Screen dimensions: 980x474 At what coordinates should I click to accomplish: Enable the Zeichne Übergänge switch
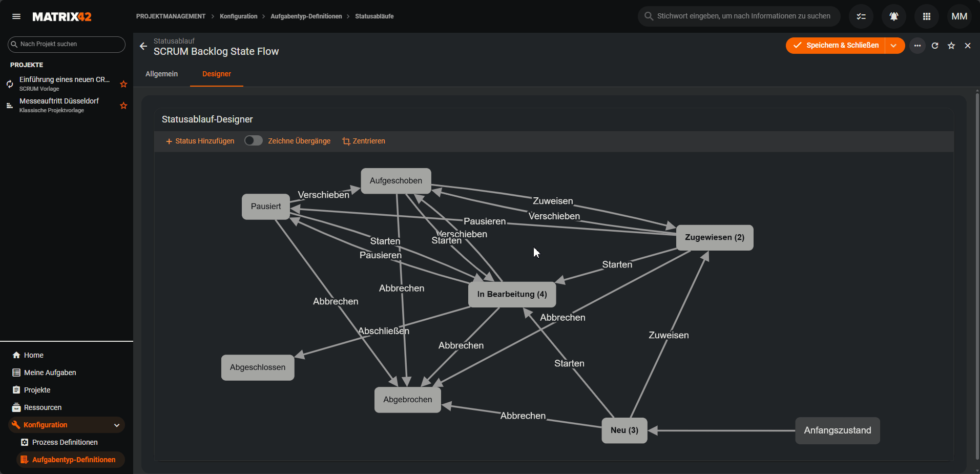(x=253, y=141)
